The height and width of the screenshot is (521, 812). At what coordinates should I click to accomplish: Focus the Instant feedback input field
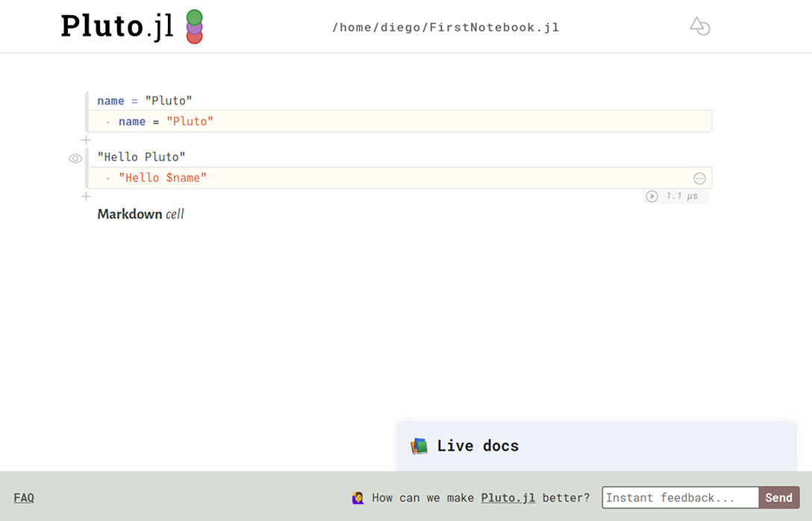pos(681,498)
